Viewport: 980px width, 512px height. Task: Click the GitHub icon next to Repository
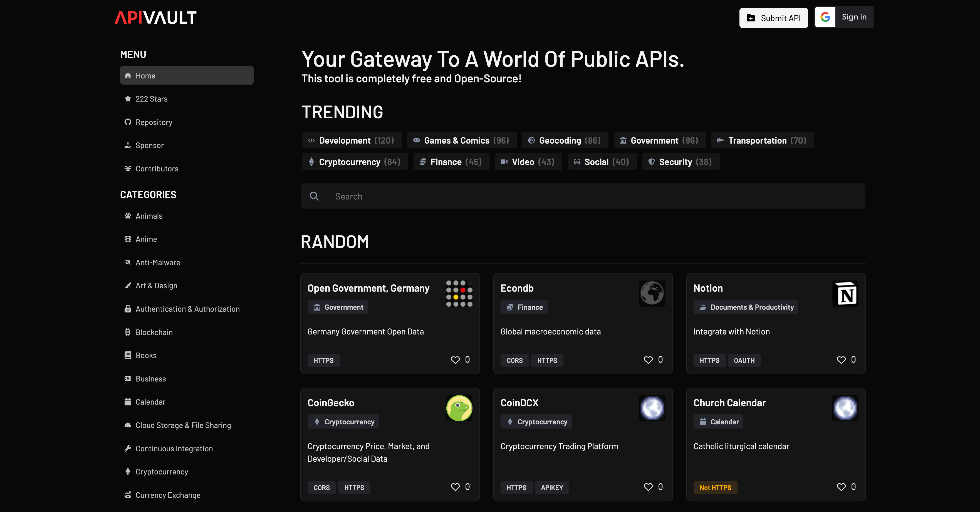point(128,122)
